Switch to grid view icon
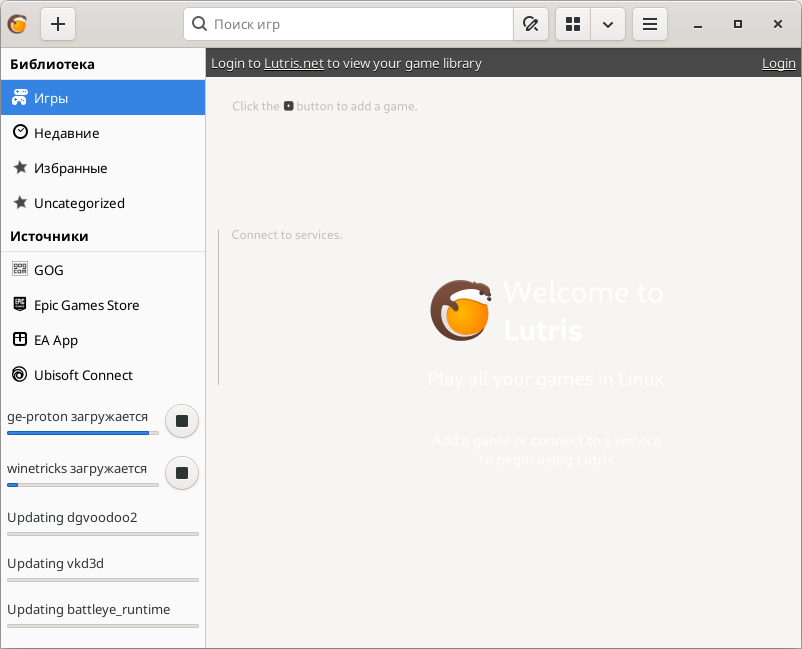 [573, 24]
